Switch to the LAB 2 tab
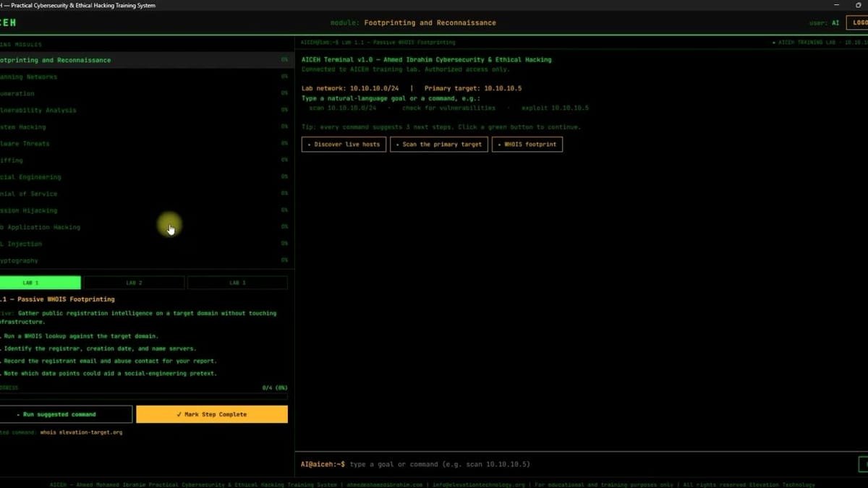This screenshot has width=868, height=488. tap(134, 283)
